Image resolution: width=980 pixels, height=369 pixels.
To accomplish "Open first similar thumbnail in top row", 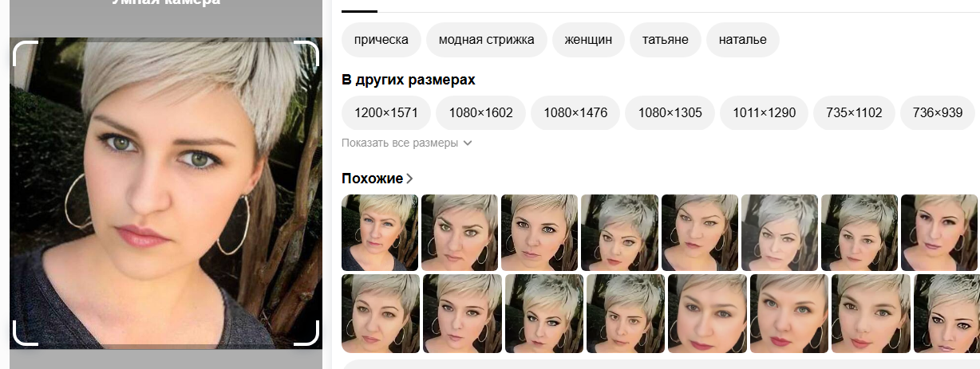I will coord(380,233).
